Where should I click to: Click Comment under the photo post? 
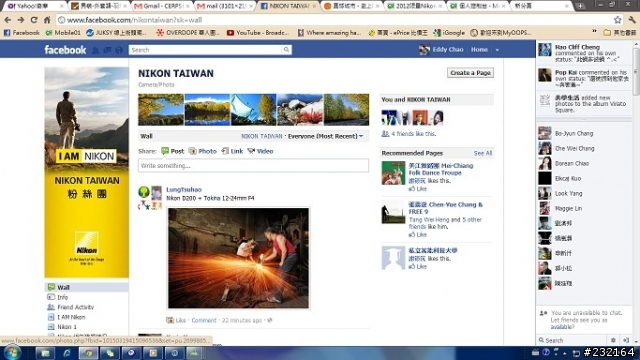204,320
